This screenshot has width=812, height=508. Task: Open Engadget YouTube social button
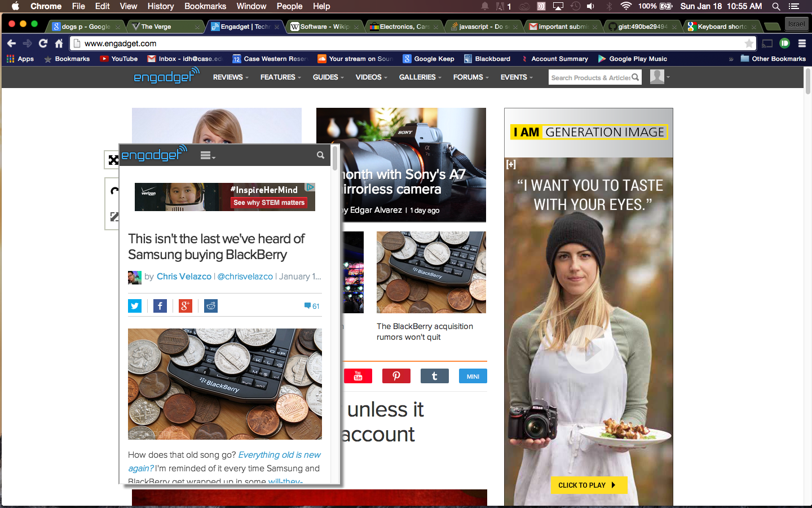(358, 376)
